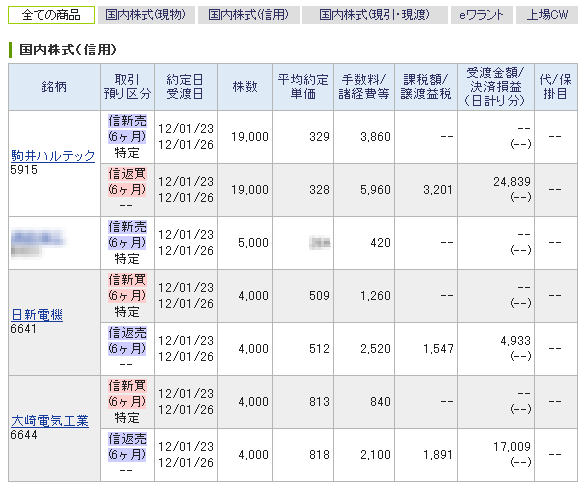Screen dimensions: 584x491
Task: Click the blurred stock name cell
Action: click(x=54, y=243)
